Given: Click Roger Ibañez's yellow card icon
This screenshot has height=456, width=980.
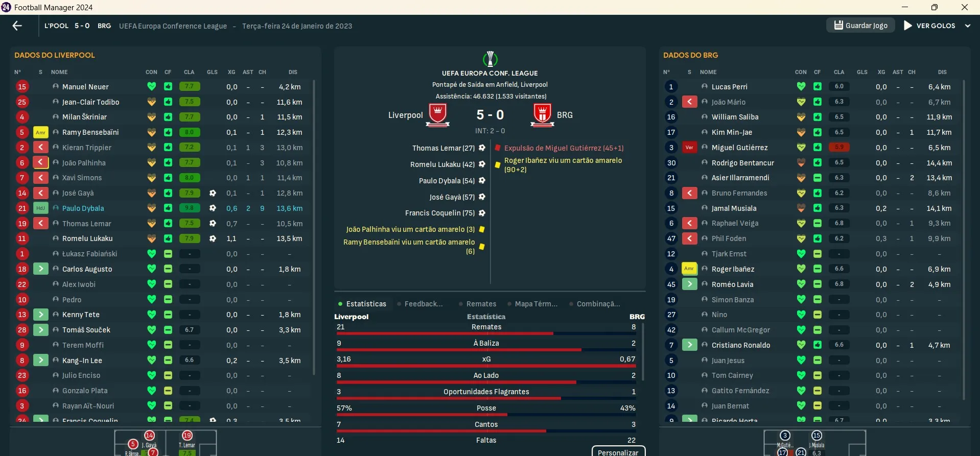Looking at the screenshot, I should [689, 269].
